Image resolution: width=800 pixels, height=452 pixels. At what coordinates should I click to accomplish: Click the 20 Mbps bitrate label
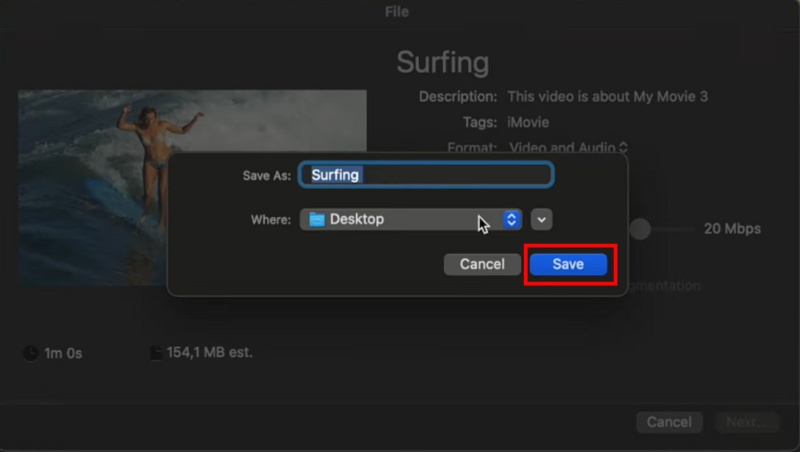(732, 229)
